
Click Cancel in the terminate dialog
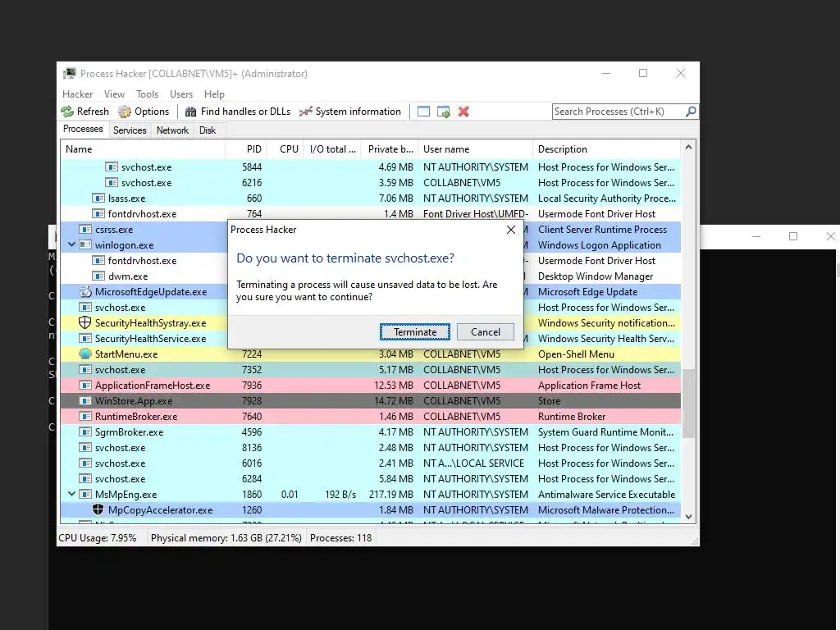[486, 331]
